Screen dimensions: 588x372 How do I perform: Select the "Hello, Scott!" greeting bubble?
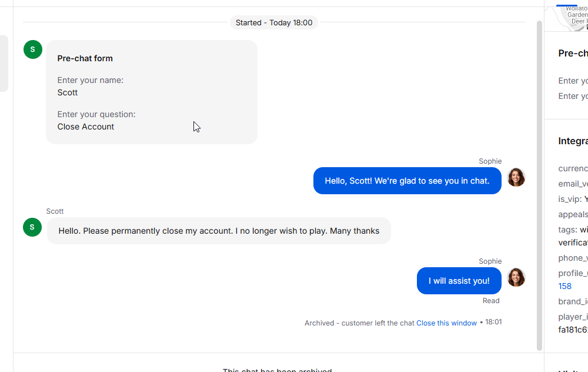pos(407,181)
